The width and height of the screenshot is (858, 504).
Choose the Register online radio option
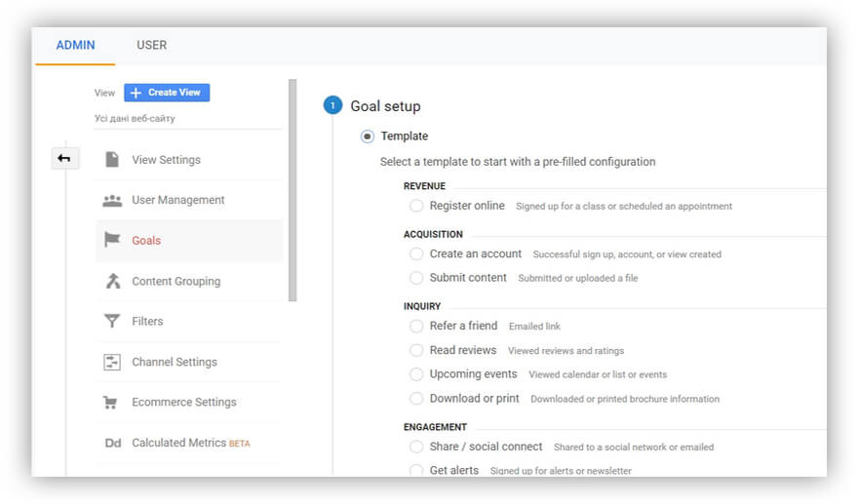[416, 206]
